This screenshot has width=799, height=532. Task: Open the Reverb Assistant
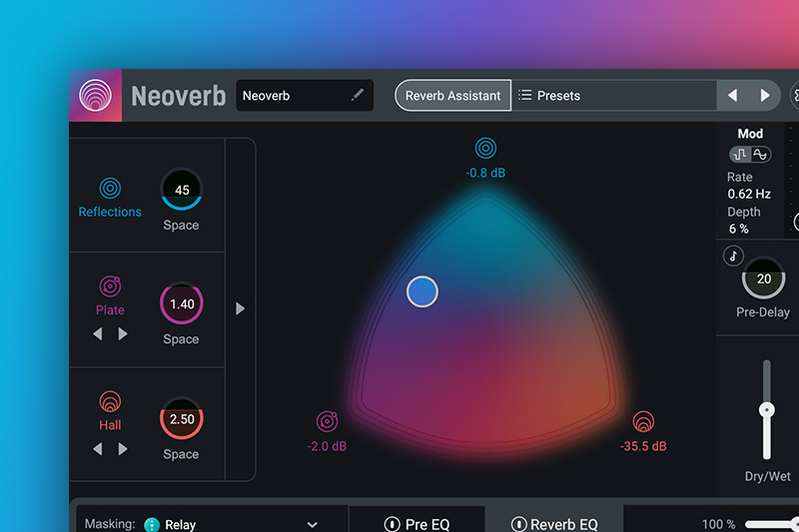click(x=453, y=95)
